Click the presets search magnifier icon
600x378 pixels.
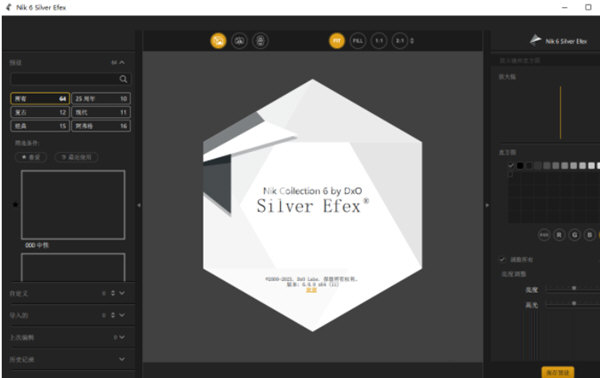(x=123, y=79)
